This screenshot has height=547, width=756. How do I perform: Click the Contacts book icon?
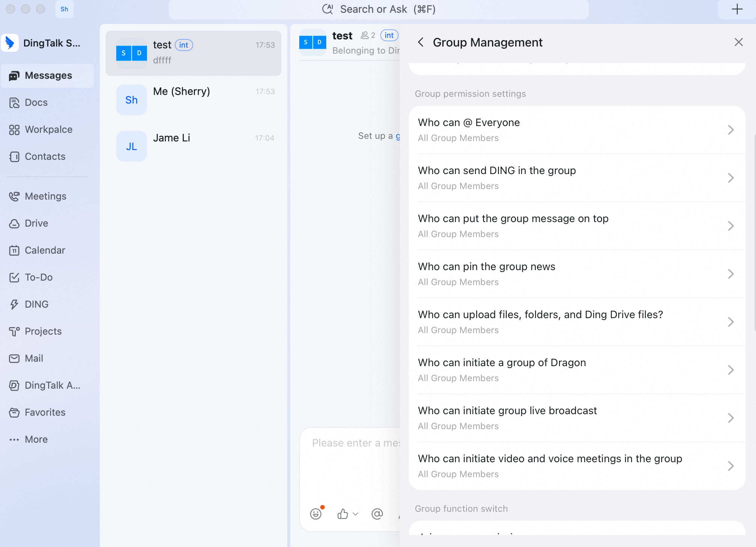click(14, 157)
